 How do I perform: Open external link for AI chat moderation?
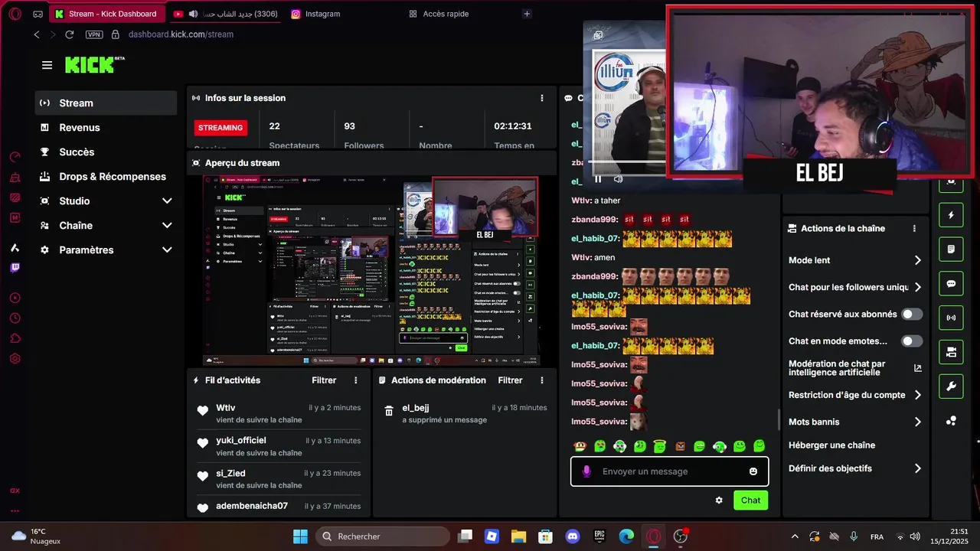pos(918,368)
